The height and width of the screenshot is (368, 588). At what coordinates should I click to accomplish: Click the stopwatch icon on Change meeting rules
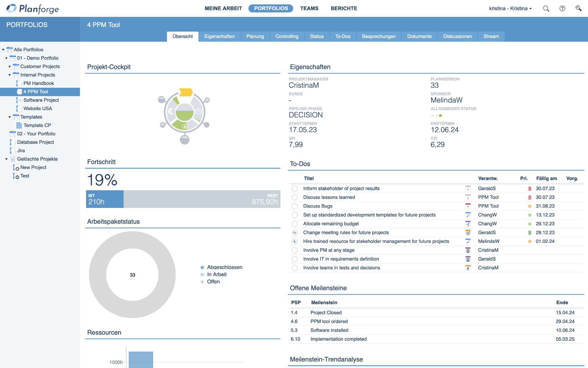pyautogui.click(x=468, y=232)
